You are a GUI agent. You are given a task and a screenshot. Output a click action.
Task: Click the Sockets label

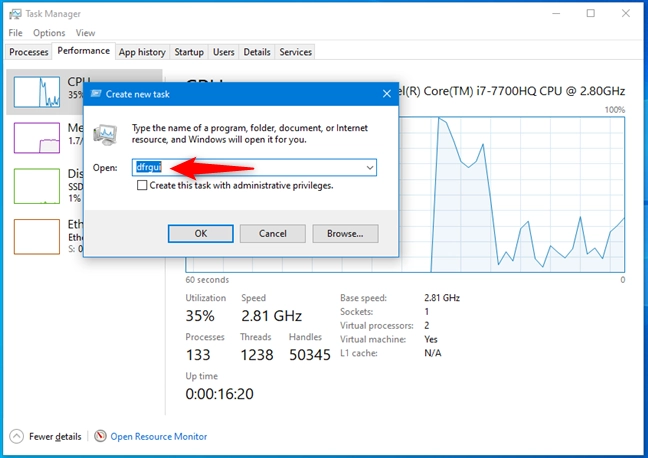[356, 311]
